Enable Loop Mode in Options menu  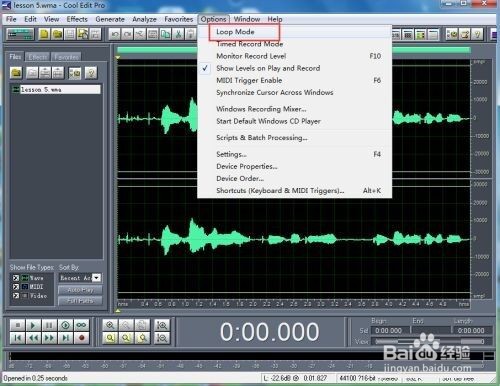[294, 32]
